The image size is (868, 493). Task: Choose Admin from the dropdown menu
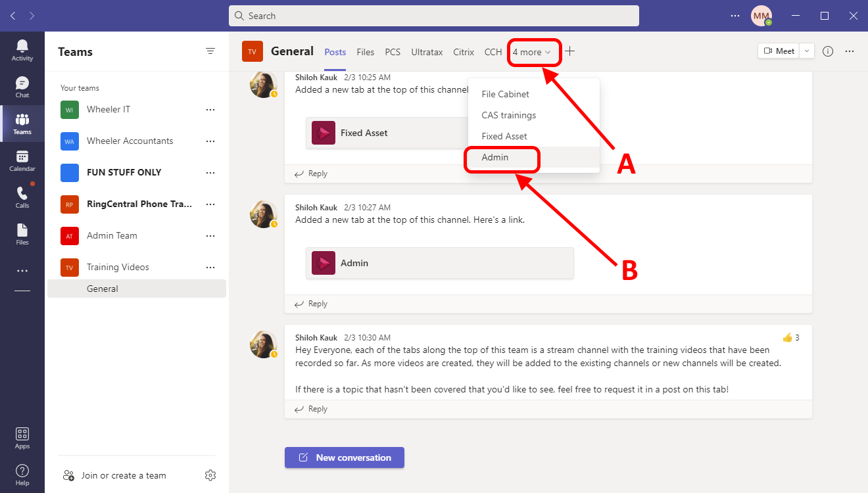(x=534, y=158)
